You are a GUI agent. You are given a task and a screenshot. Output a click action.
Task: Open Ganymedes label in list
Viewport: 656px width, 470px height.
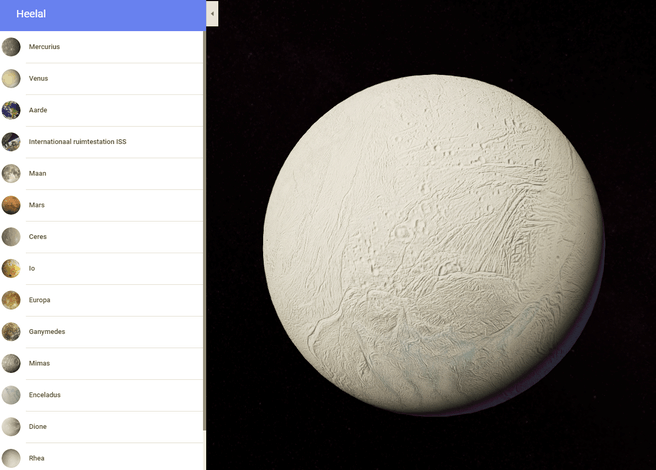(47, 331)
